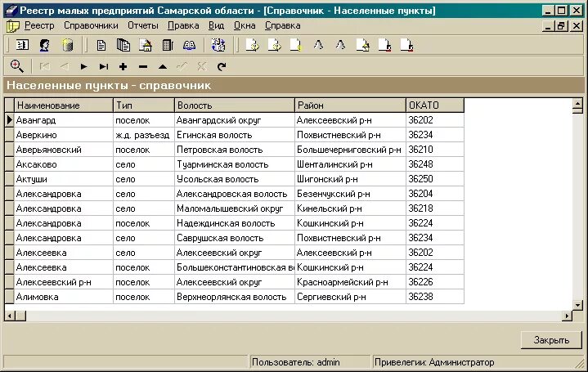Screen dimensions: 588x372
Task: Click the post changes checkmark icon
Action: 182,67
